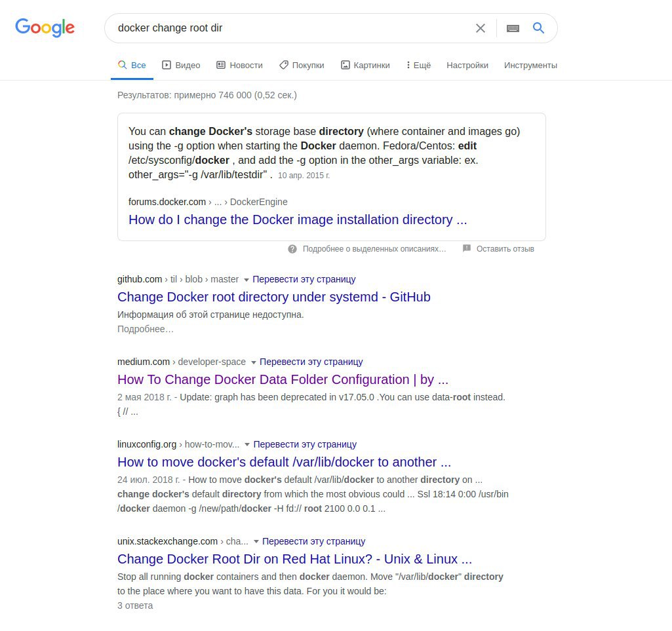Switch to the Картинки tab
The height and width of the screenshot is (631, 672).
(366, 65)
